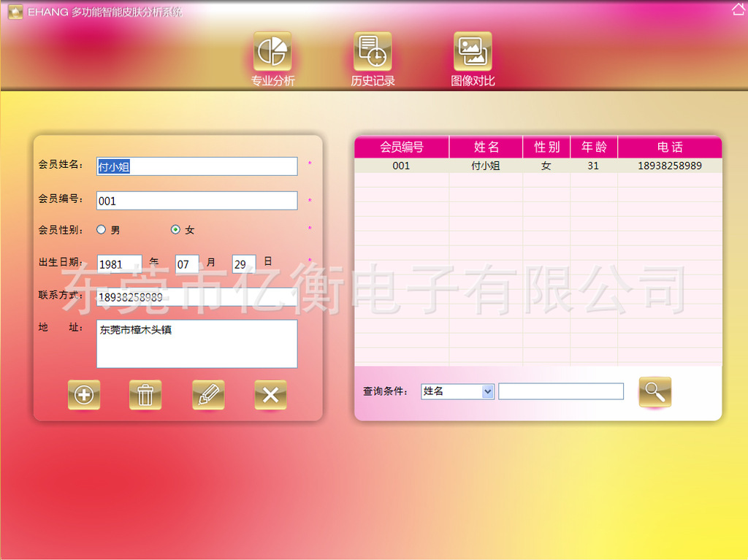Click the pencil edit member icon
The image size is (748, 560).
[x=208, y=395]
